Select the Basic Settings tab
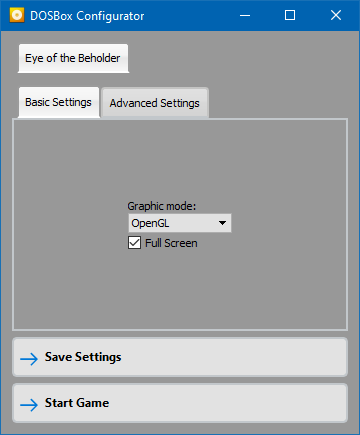Image resolution: width=360 pixels, height=435 pixels. pos(59,102)
